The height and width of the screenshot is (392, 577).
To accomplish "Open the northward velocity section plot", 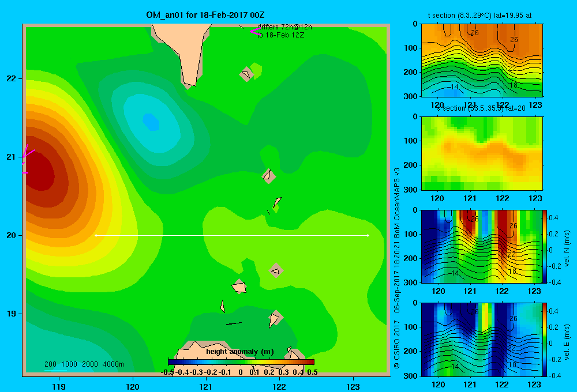I will pos(482,246).
